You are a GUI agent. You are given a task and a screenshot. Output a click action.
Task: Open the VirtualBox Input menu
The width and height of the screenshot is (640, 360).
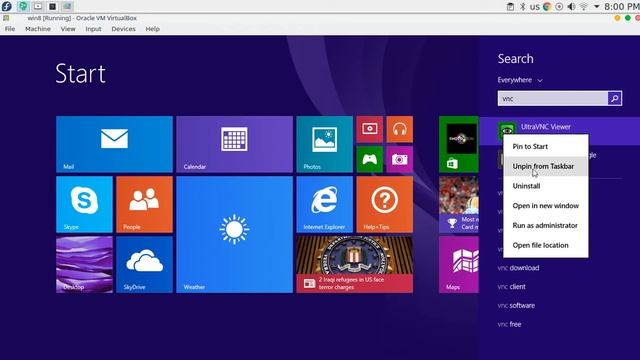pyautogui.click(x=93, y=29)
